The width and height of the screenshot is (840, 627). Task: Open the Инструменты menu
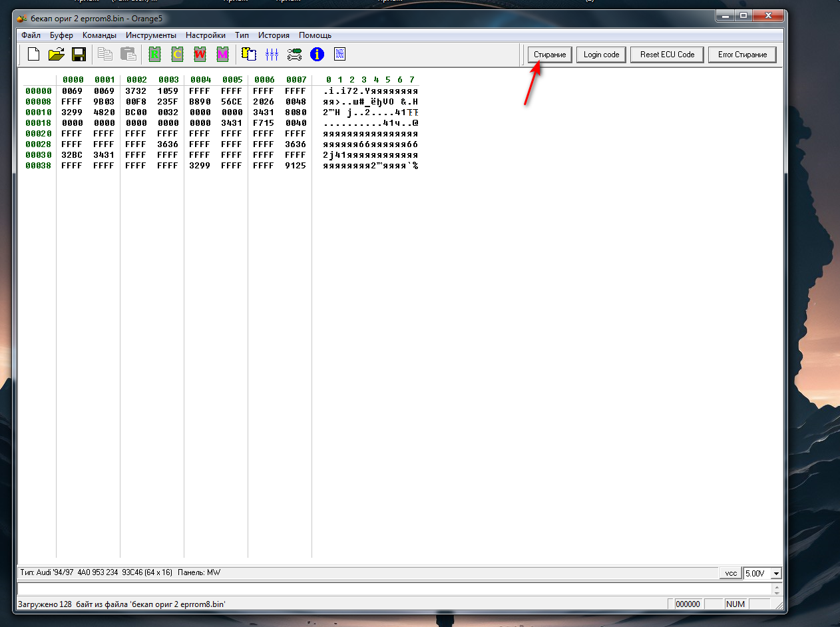point(151,35)
